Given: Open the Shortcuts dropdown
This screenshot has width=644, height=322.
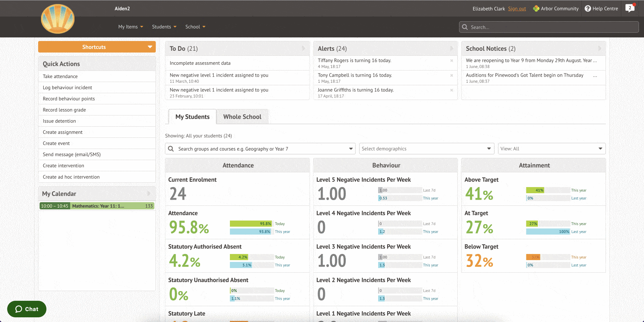Looking at the screenshot, I should click(x=97, y=47).
